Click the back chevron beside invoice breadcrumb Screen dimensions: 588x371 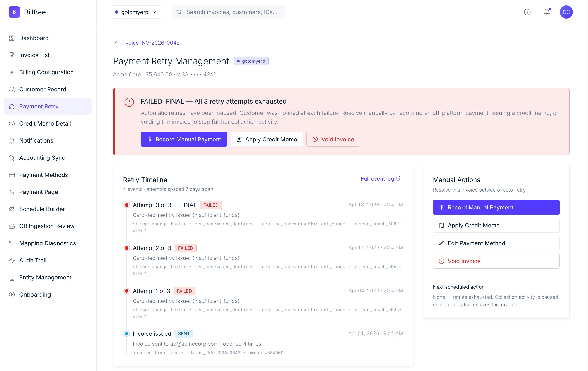point(116,43)
